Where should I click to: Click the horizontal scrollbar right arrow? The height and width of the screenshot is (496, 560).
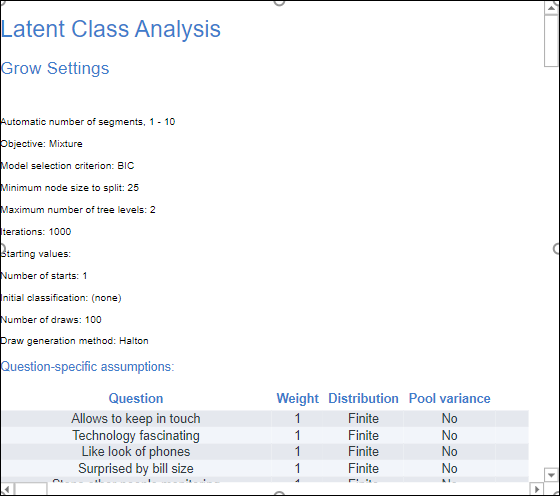coord(536,489)
